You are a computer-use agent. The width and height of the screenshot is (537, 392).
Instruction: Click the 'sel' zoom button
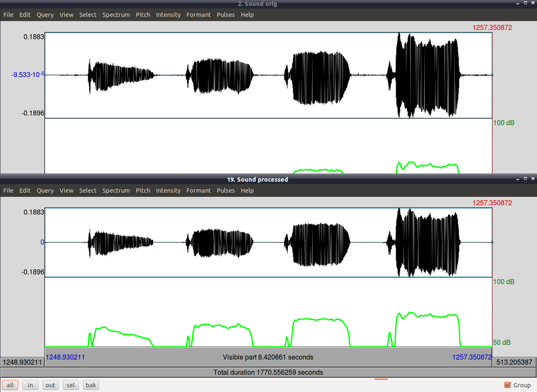click(x=71, y=385)
